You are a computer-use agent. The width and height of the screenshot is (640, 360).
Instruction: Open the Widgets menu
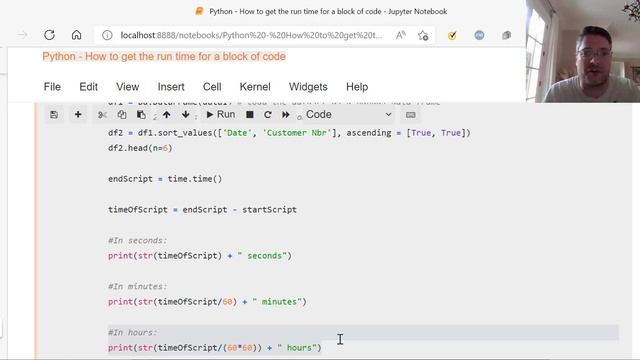point(308,87)
